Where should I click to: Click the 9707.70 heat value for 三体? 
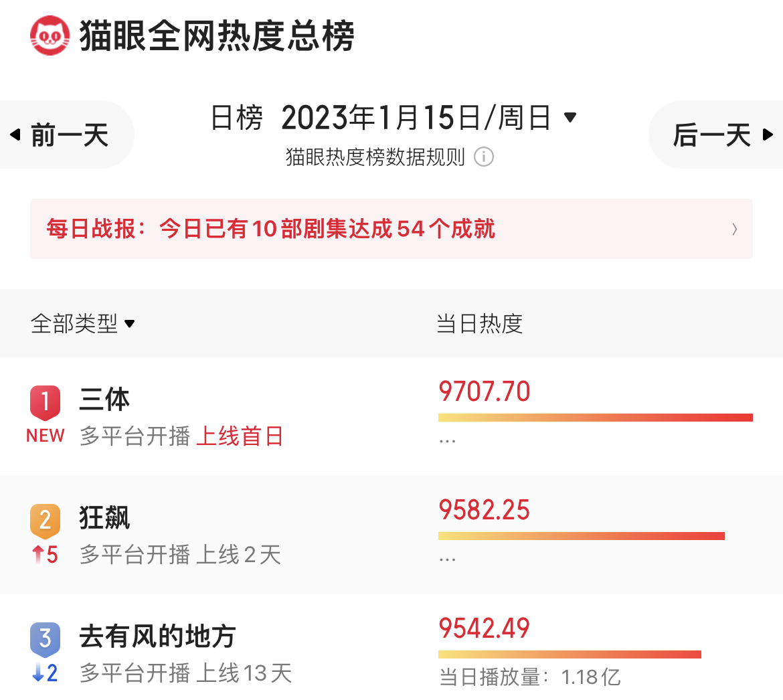point(485,391)
